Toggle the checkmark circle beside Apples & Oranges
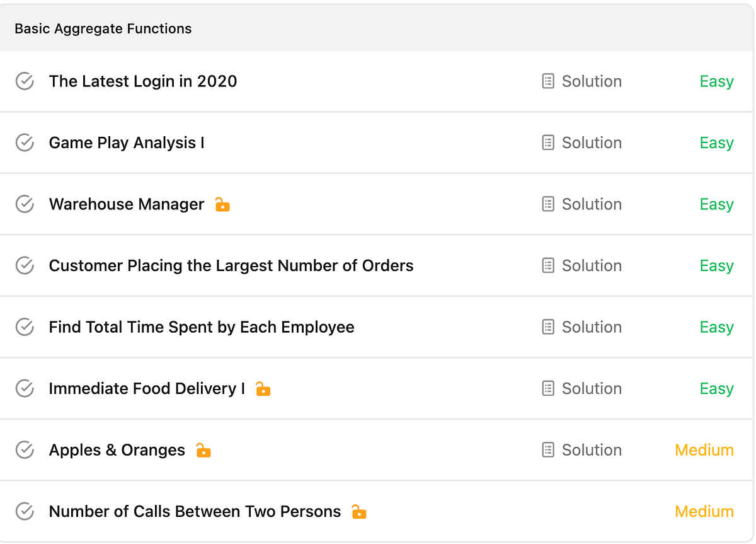The width and height of the screenshot is (756, 544). (x=24, y=450)
